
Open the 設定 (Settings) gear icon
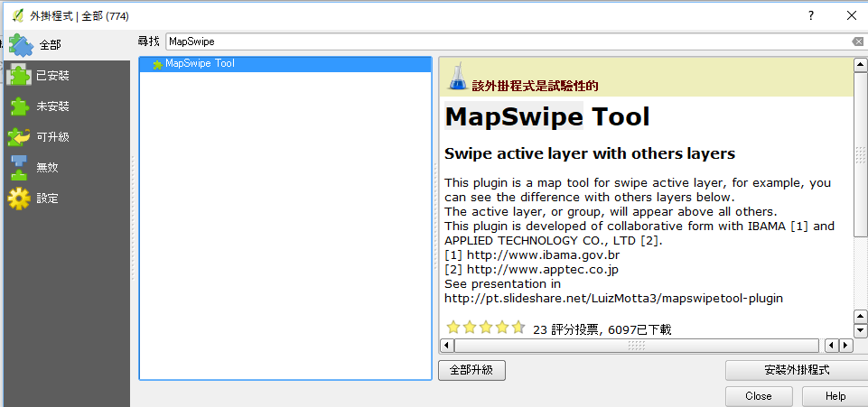pos(19,199)
